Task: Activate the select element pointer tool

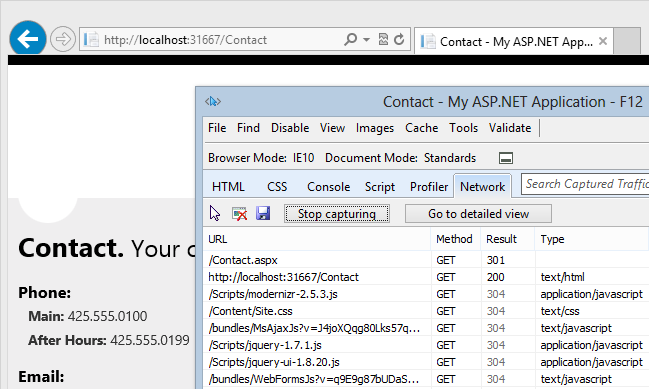Action: tap(215, 214)
